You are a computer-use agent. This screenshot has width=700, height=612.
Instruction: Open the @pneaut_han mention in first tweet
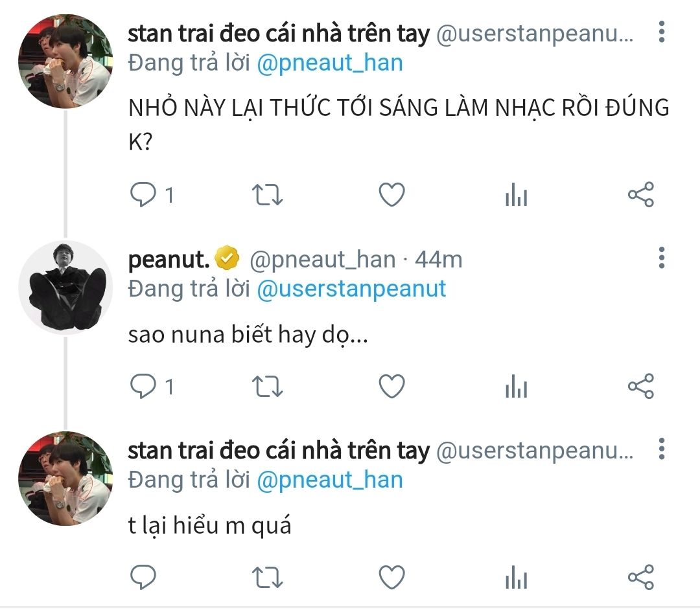click(x=330, y=63)
